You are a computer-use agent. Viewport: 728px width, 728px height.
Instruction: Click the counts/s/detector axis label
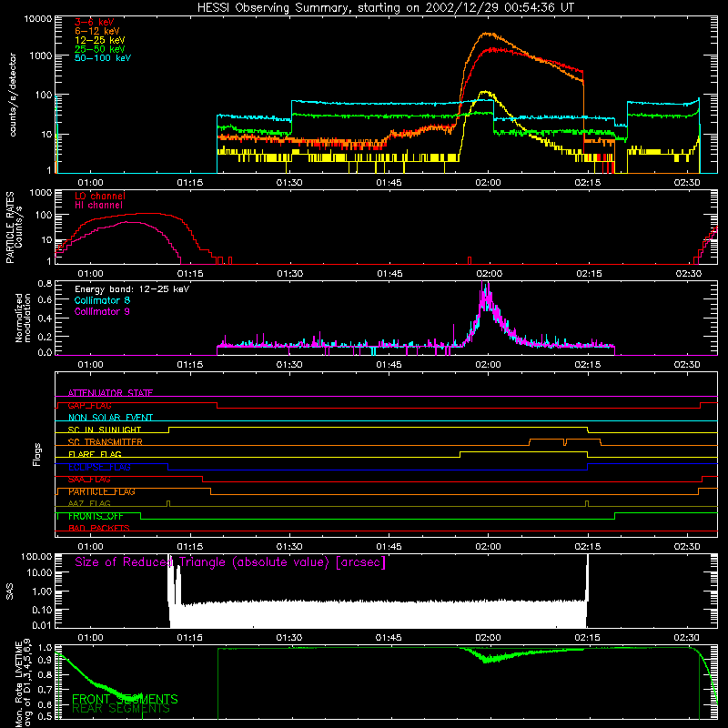(x=13, y=95)
